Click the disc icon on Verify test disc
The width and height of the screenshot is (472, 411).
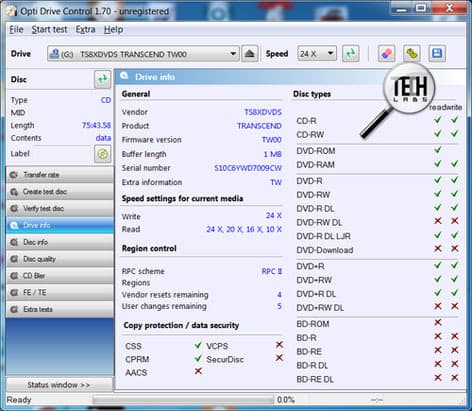tap(14, 209)
